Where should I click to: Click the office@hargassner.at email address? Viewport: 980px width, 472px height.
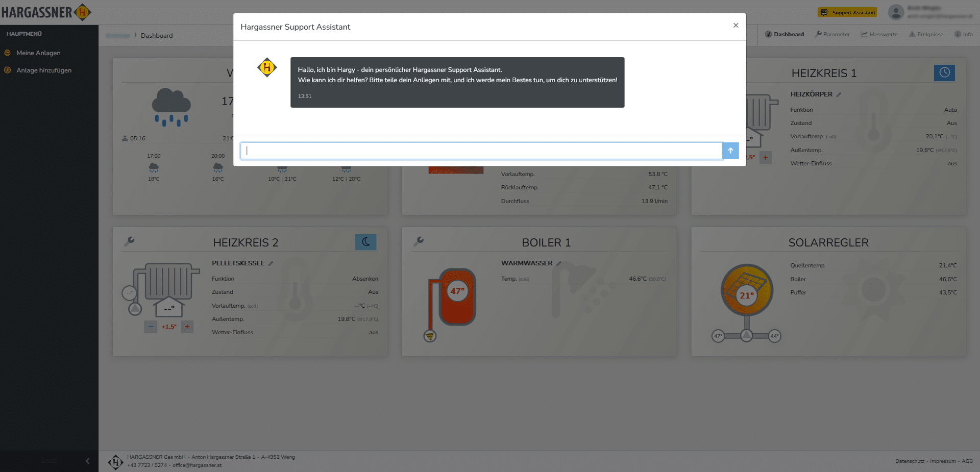[197, 465]
